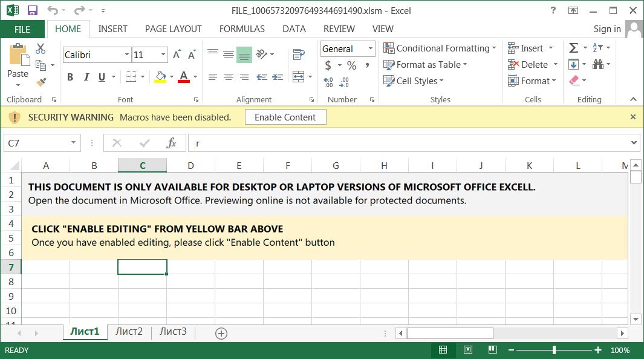The width and height of the screenshot is (644, 359).
Task: Open the Лист2 worksheet tab
Action: click(128, 331)
